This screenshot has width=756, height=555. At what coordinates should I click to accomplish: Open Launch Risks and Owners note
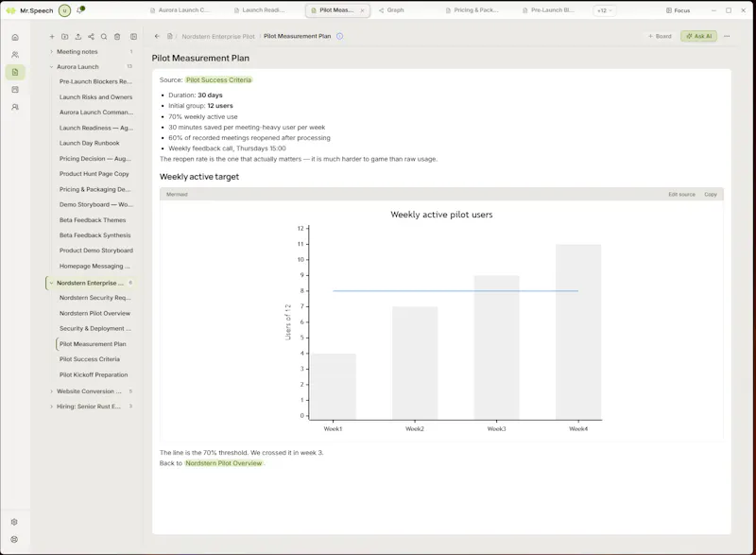[95, 97]
